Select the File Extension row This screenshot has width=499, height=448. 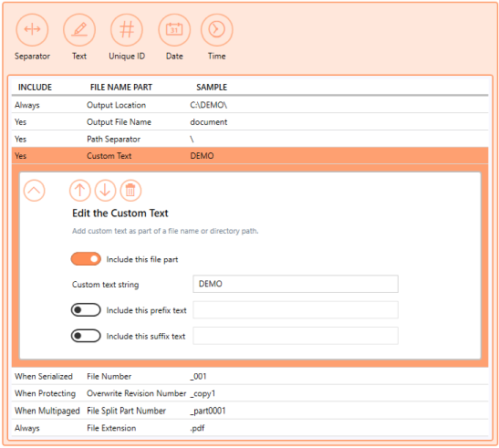pos(250,428)
